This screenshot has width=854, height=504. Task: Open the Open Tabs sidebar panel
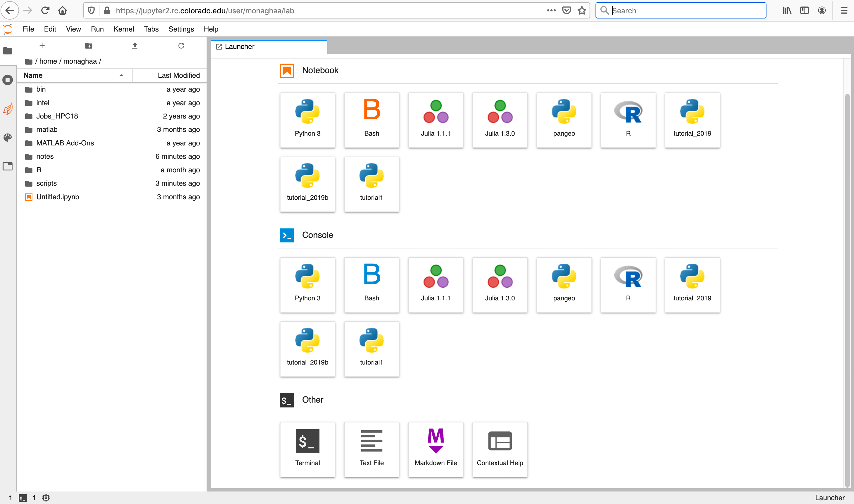(7, 166)
